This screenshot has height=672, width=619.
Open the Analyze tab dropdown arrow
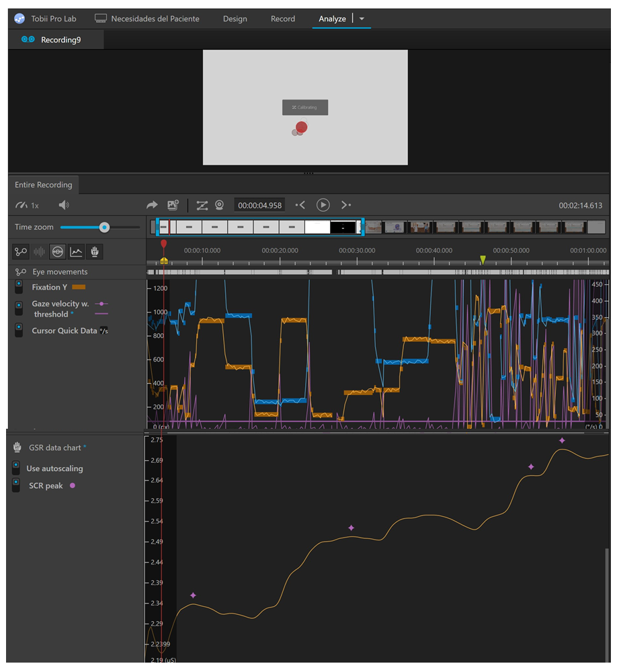pos(362,19)
